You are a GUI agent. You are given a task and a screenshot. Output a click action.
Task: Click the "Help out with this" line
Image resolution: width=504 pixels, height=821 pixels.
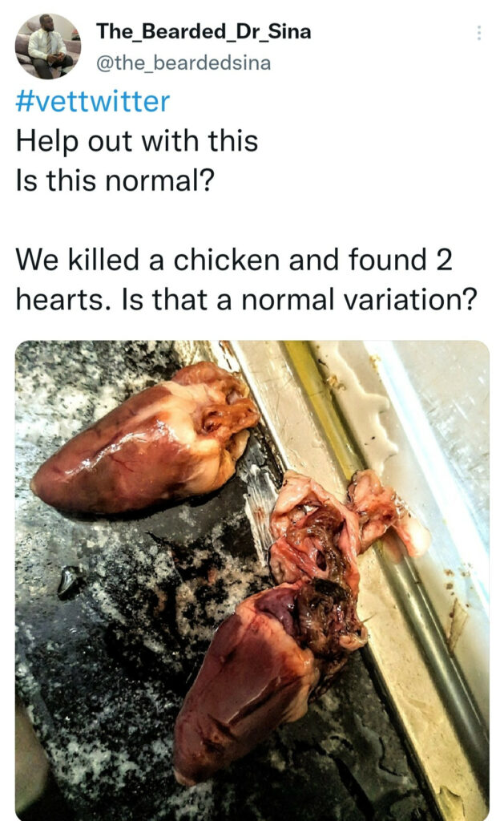point(137,142)
